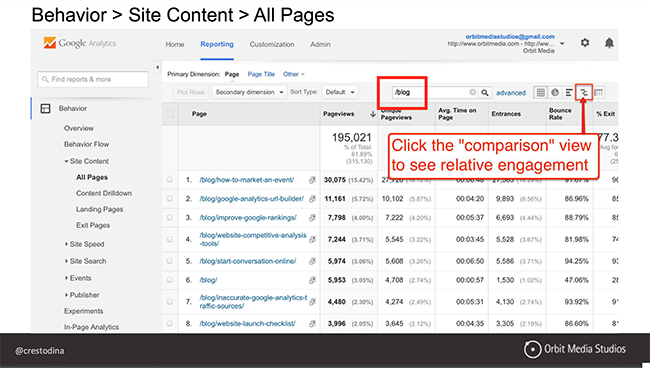
Task: Open the account selector dropdown arrow
Action: tap(562, 44)
